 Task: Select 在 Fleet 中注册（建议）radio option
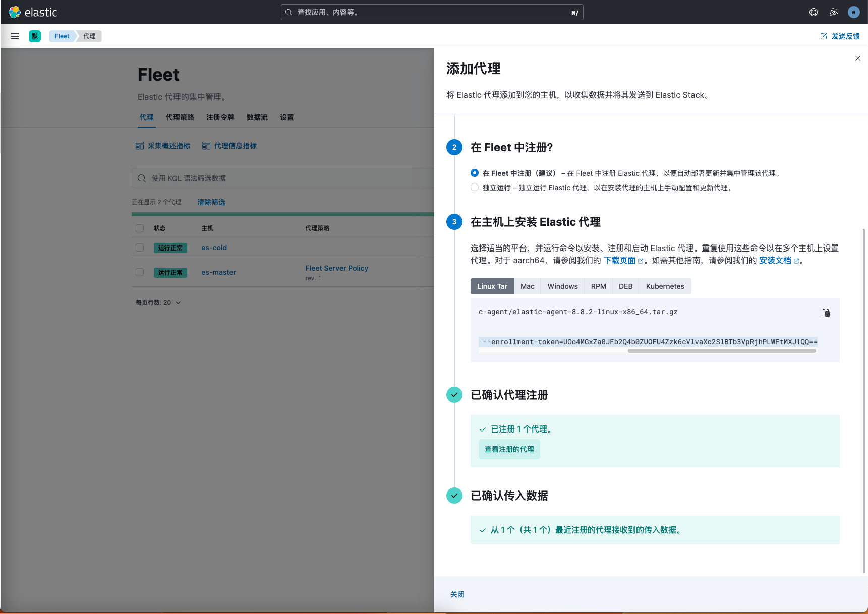pyautogui.click(x=475, y=173)
